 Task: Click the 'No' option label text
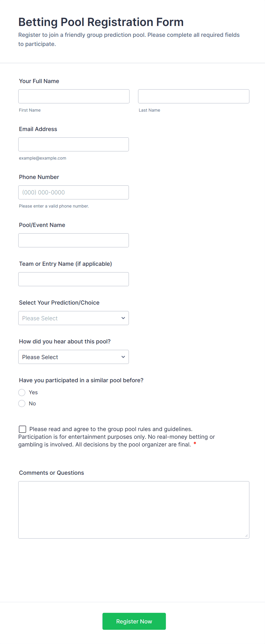click(x=32, y=403)
